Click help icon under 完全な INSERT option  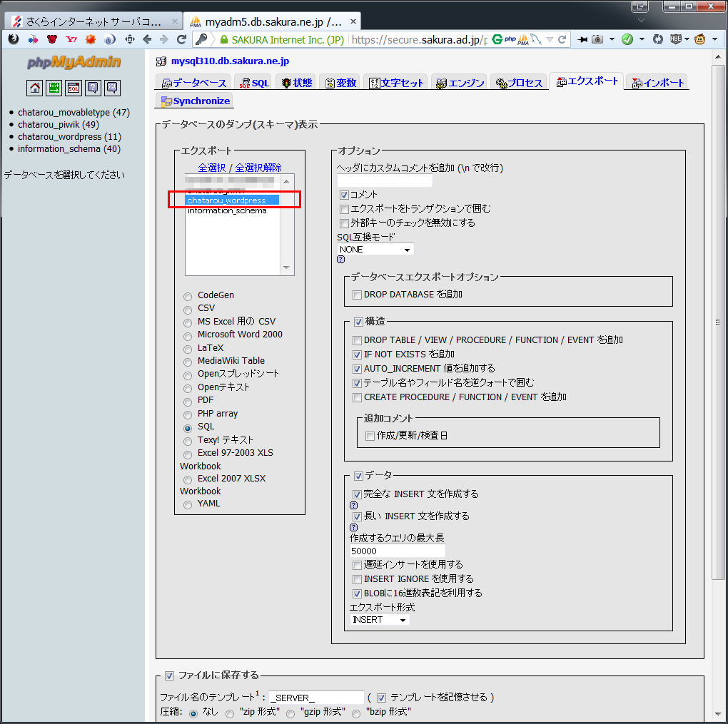point(353,506)
